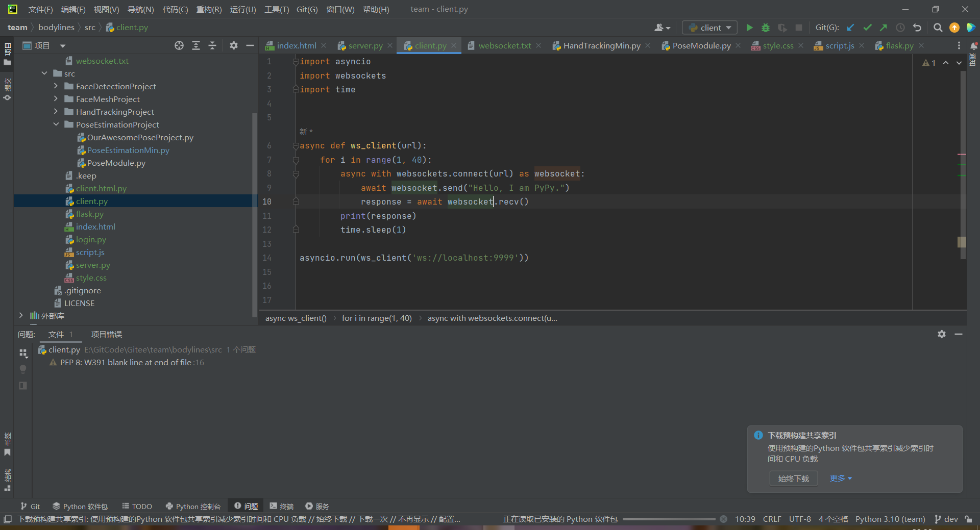The image size is (980, 530).
Task: Expand all in the project tree
Action: pos(196,45)
